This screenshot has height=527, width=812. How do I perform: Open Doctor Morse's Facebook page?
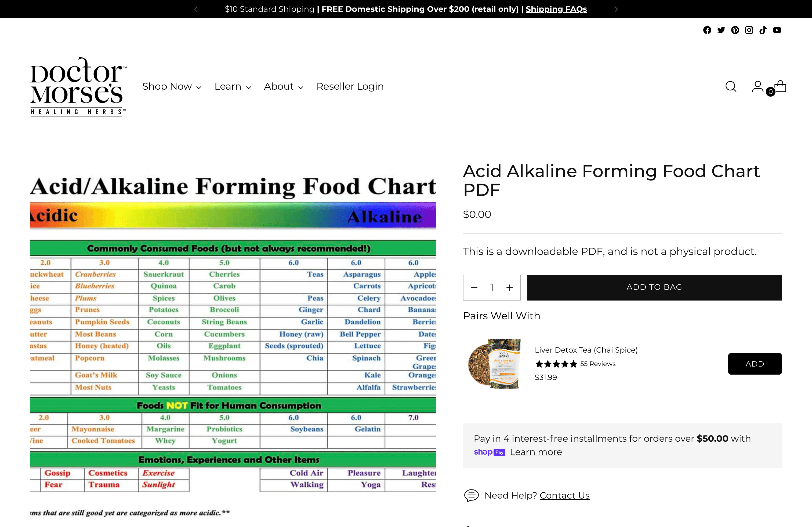click(707, 30)
